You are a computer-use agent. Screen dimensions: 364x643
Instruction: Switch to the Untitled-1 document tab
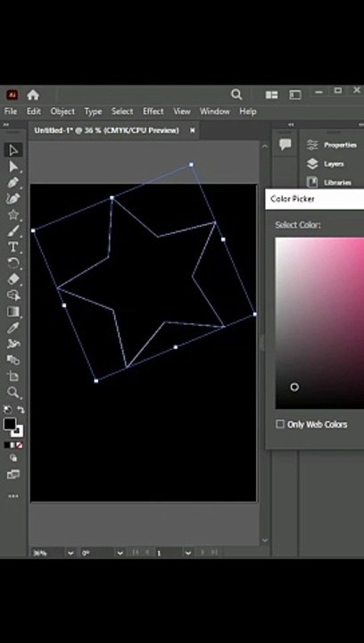pyautogui.click(x=106, y=130)
